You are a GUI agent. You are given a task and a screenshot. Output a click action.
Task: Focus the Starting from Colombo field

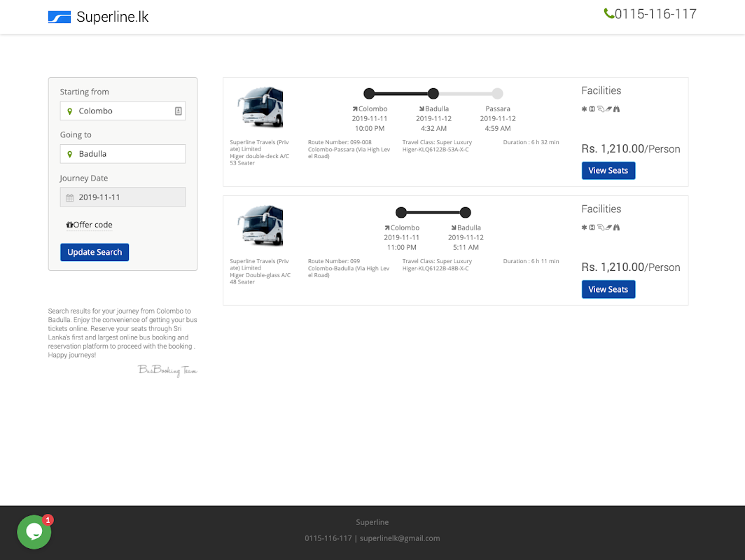pos(123,111)
